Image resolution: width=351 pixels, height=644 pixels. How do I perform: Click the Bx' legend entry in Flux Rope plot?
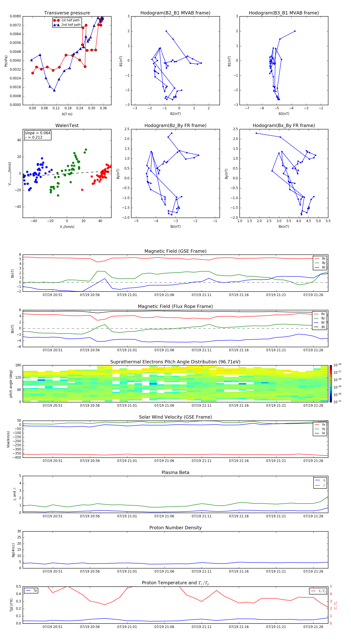[x=320, y=314]
